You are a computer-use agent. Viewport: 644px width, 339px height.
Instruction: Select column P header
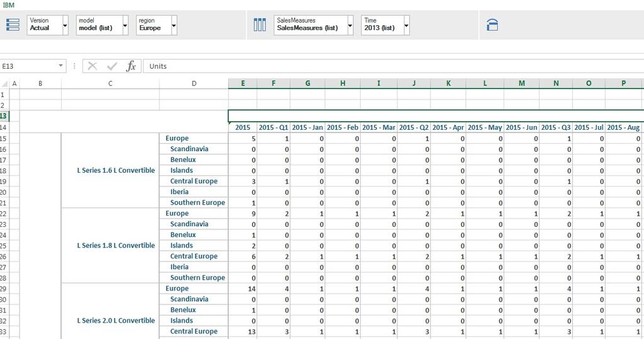(x=623, y=83)
